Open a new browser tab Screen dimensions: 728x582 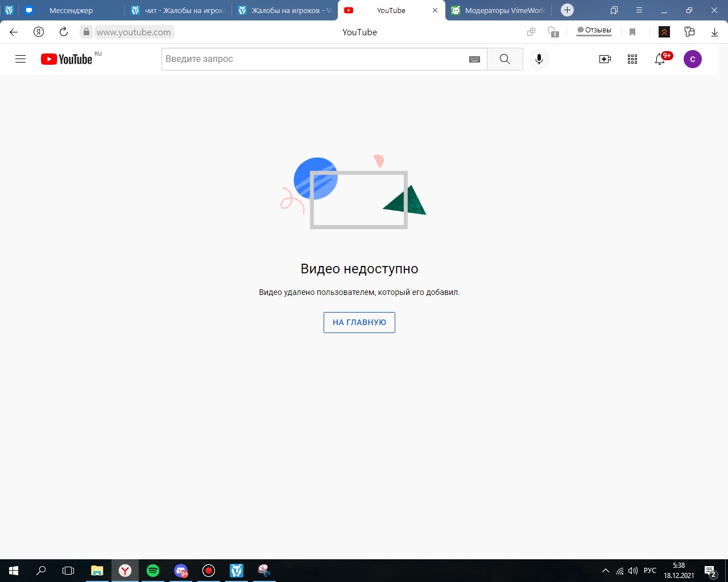click(567, 10)
